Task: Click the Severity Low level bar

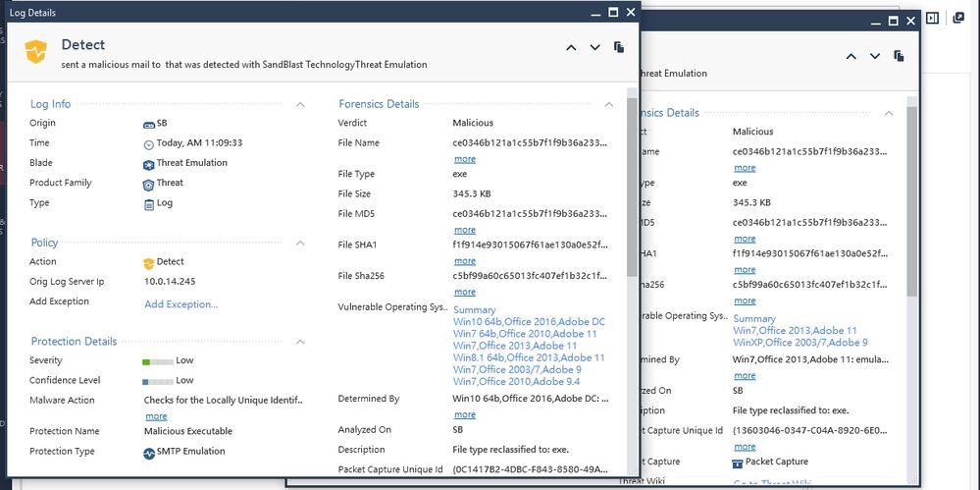Action: click(x=158, y=361)
